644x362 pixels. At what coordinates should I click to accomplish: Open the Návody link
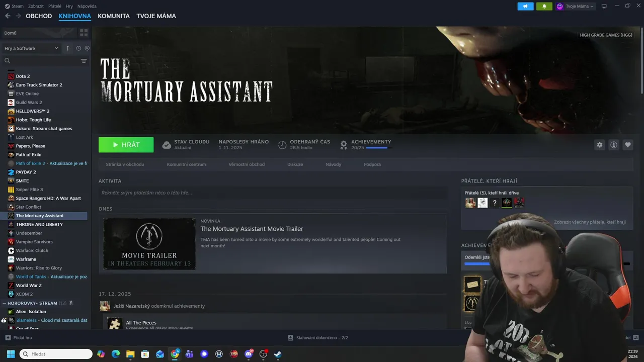tap(333, 164)
